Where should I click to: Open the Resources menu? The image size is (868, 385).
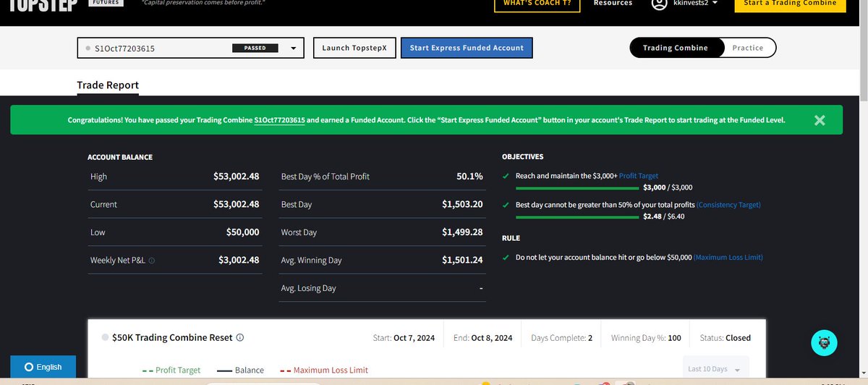[613, 3]
